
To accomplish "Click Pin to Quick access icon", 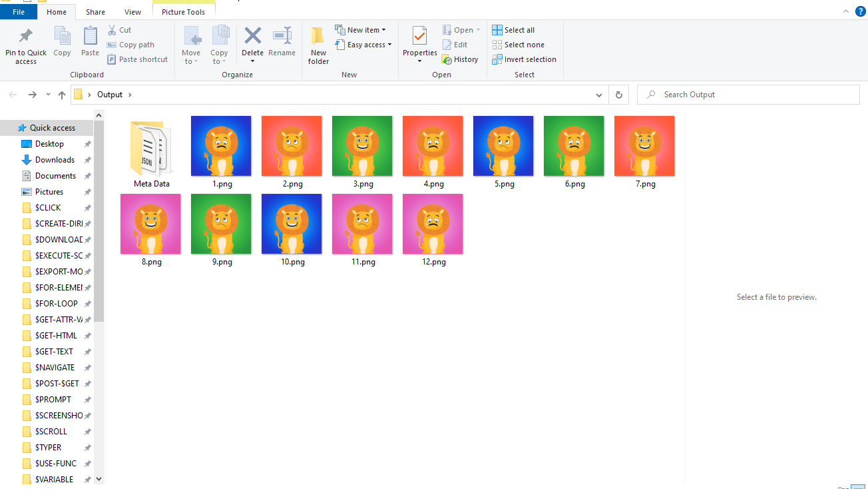I will click(26, 35).
